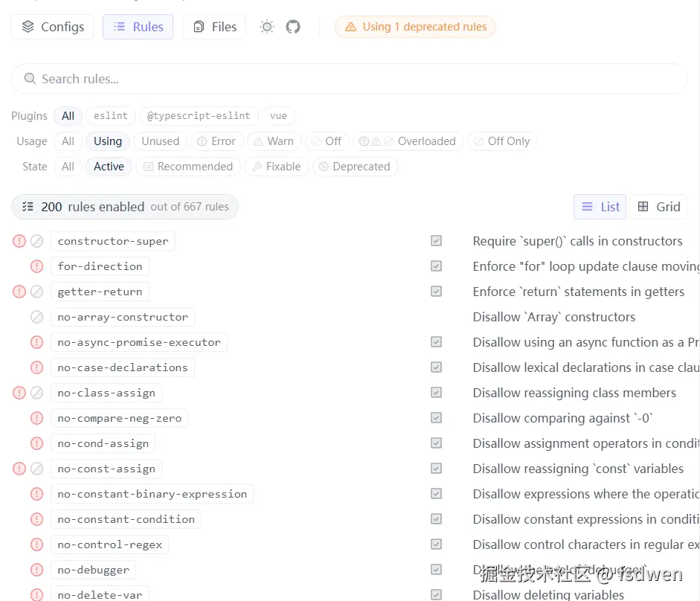Open the no-debugger rule name
Viewport: 700px width, 601px height.
(x=93, y=571)
